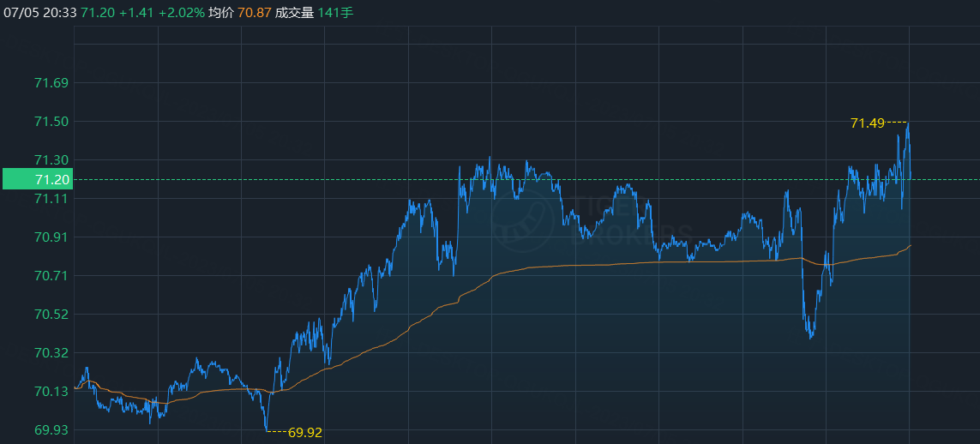Click the 70.52 axis label
This screenshot has height=444, width=980.
coord(51,314)
